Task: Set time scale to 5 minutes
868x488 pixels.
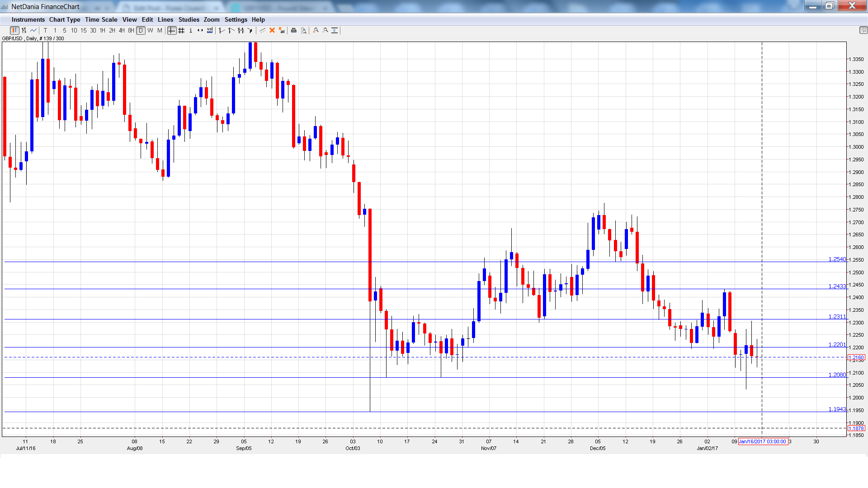Action: pos(65,31)
